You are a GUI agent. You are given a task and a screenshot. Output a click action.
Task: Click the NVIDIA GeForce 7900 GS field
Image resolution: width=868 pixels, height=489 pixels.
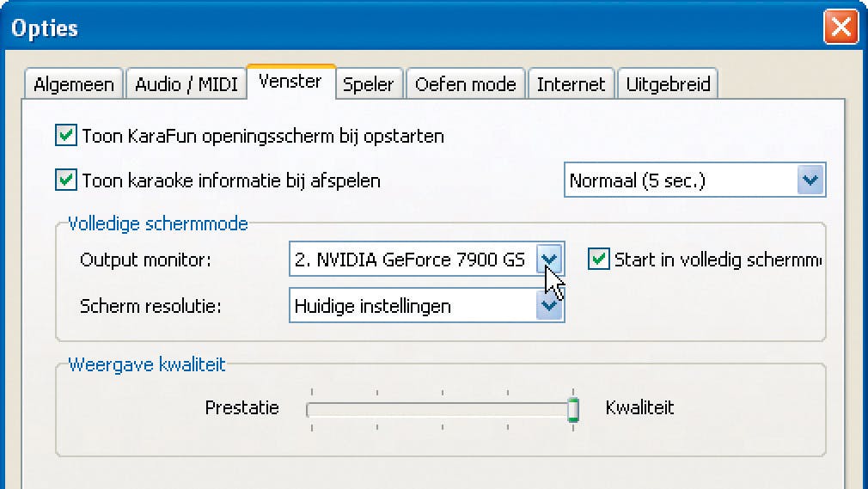point(411,260)
